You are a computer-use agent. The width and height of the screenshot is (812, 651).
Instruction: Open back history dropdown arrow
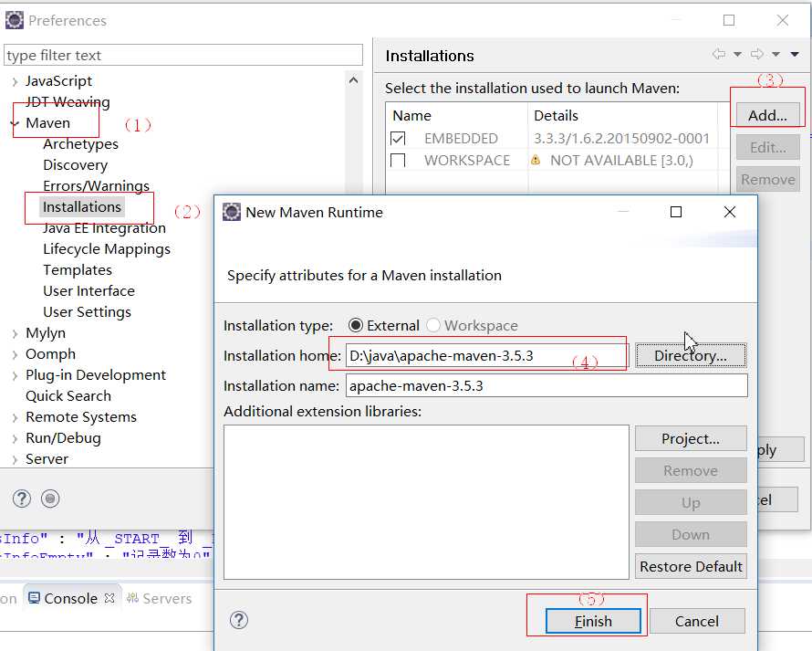[x=737, y=55]
